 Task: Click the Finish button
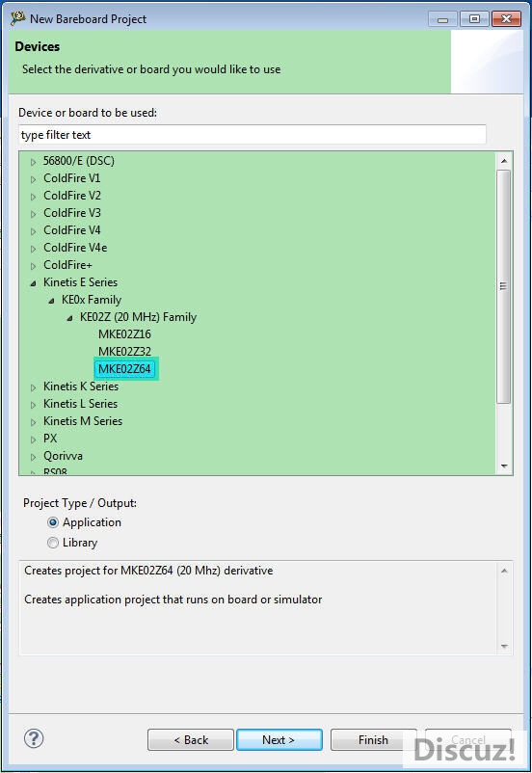tap(373, 739)
